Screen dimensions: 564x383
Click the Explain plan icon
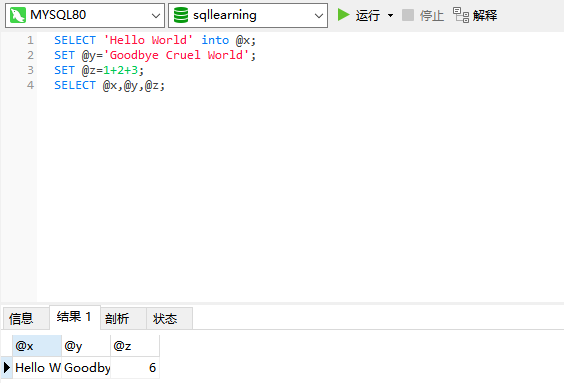click(461, 15)
